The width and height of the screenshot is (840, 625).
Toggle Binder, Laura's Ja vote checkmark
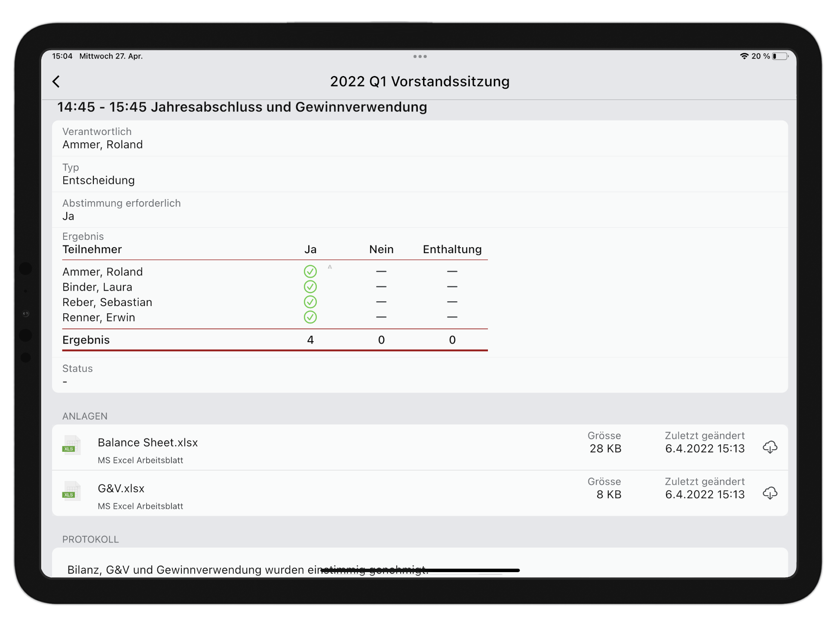310,287
